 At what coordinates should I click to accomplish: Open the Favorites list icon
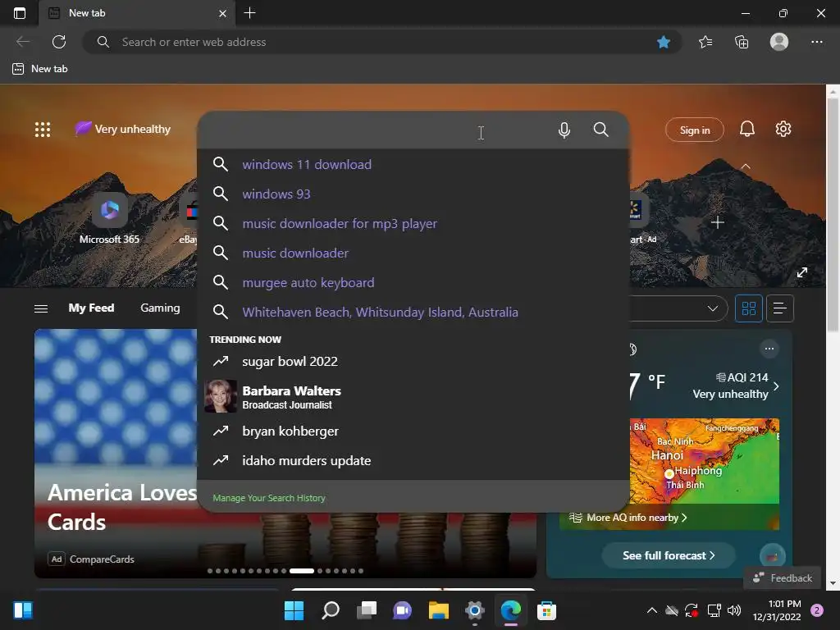pyautogui.click(x=705, y=42)
